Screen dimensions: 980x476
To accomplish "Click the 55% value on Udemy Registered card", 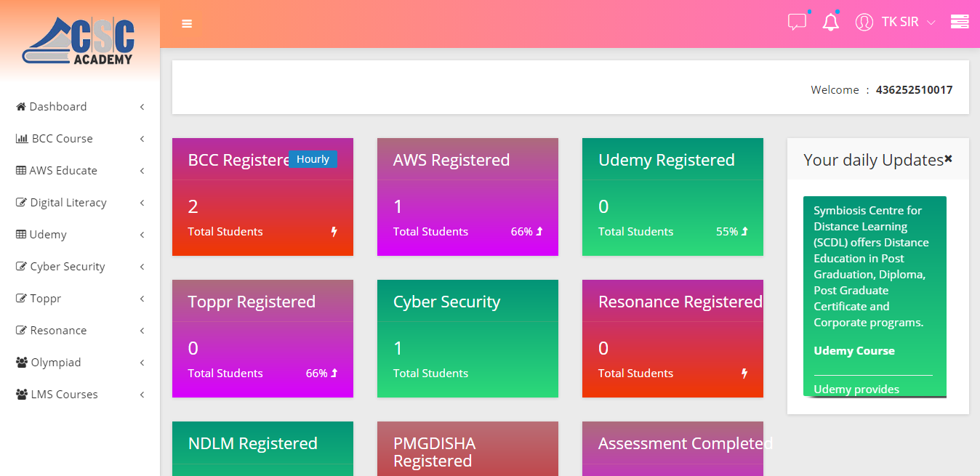I will click(727, 232).
